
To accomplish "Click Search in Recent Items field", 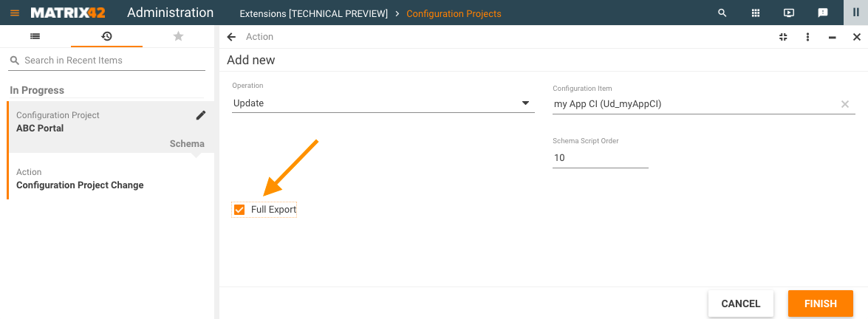I will tap(111, 61).
